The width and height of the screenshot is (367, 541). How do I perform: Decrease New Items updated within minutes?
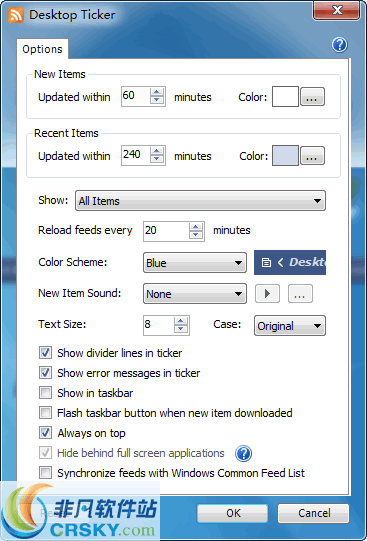click(157, 100)
